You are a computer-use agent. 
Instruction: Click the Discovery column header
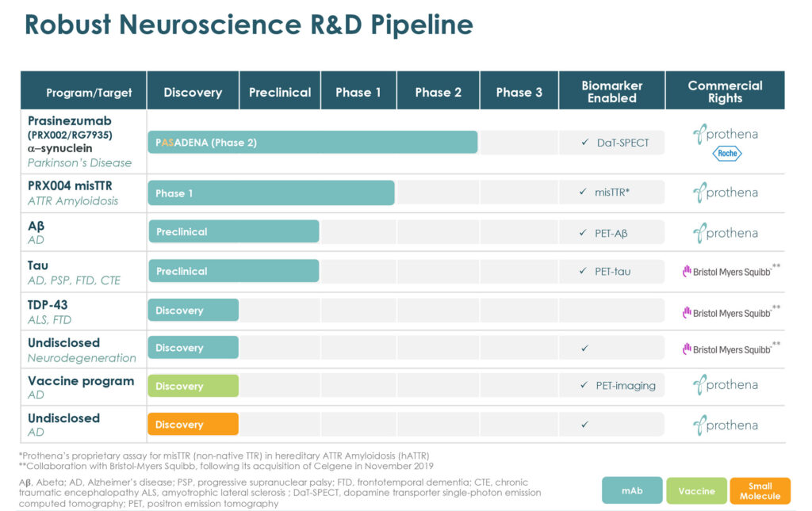(193, 90)
